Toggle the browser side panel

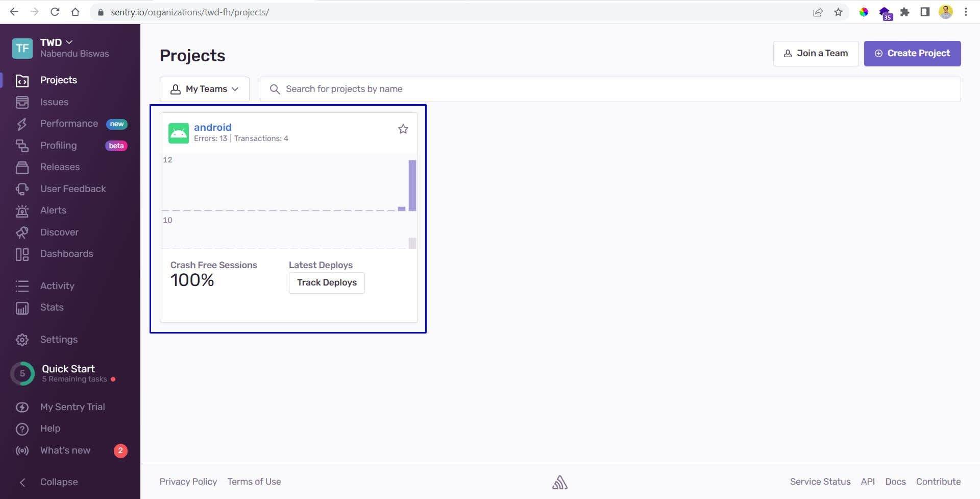pyautogui.click(x=925, y=12)
